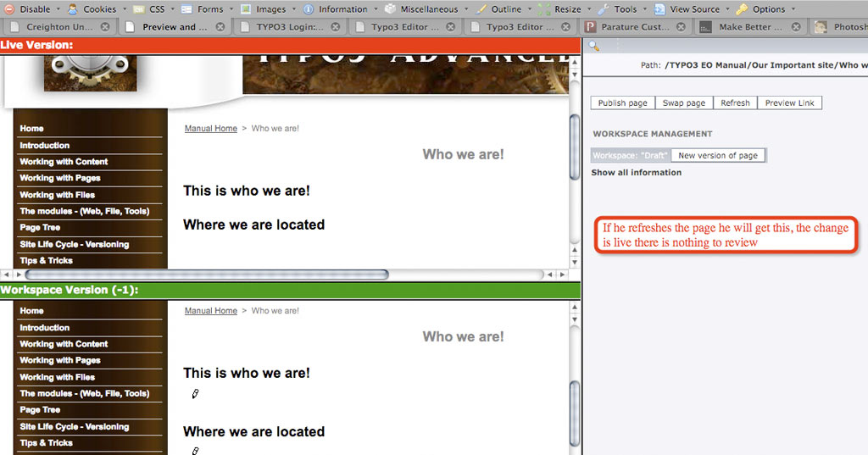
Task: Click the Information toolbar icon
Action: [x=309, y=9]
